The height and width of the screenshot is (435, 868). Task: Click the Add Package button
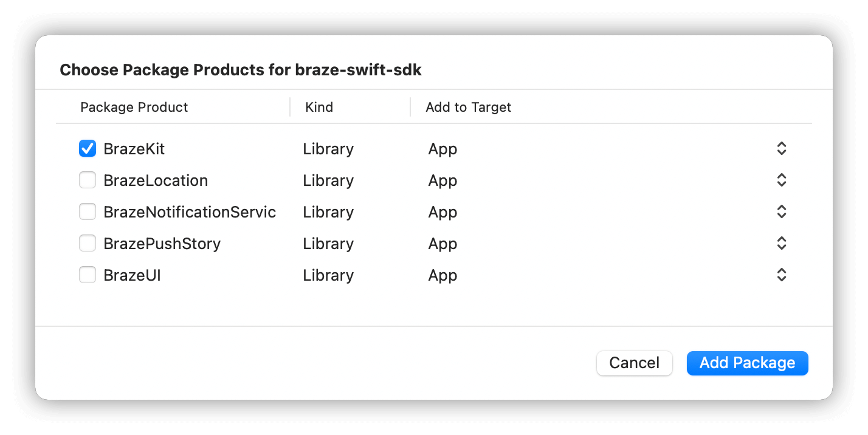pos(747,363)
